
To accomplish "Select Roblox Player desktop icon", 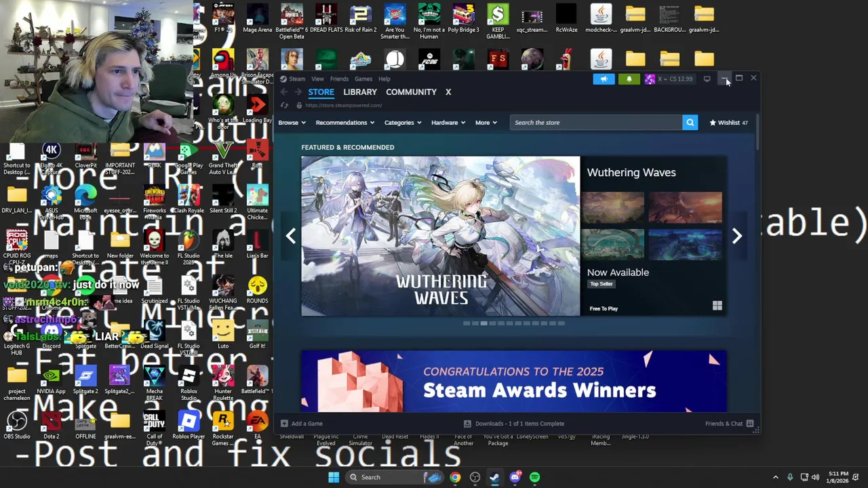I will pyautogui.click(x=189, y=425).
